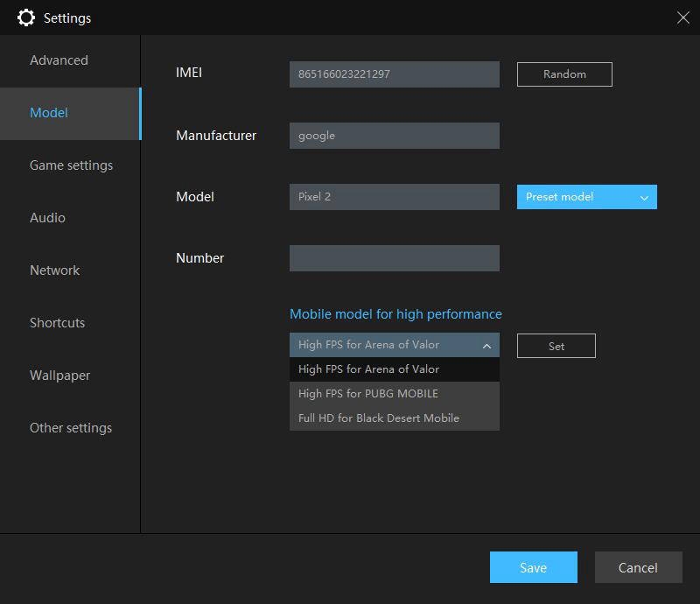The image size is (700, 604).
Task: Focus the Number input field
Action: pos(394,258)
